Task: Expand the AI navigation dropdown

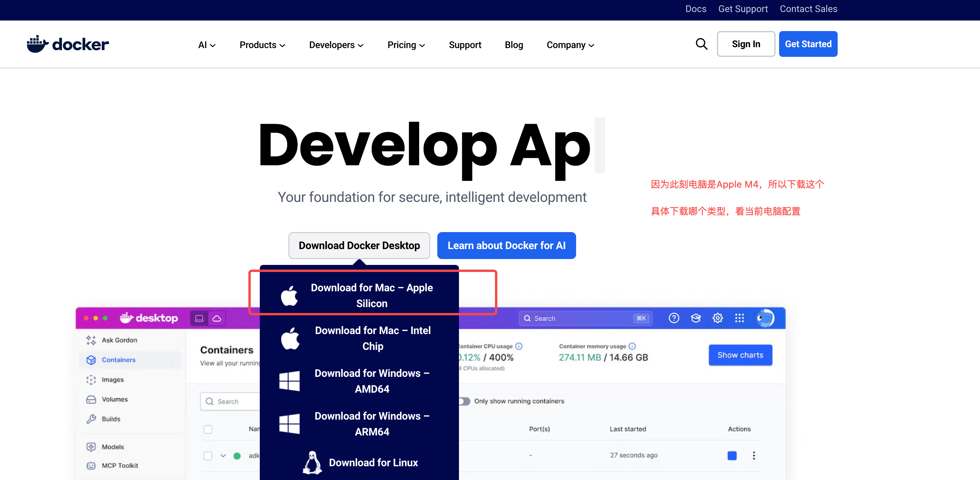Action: [206, 45]
